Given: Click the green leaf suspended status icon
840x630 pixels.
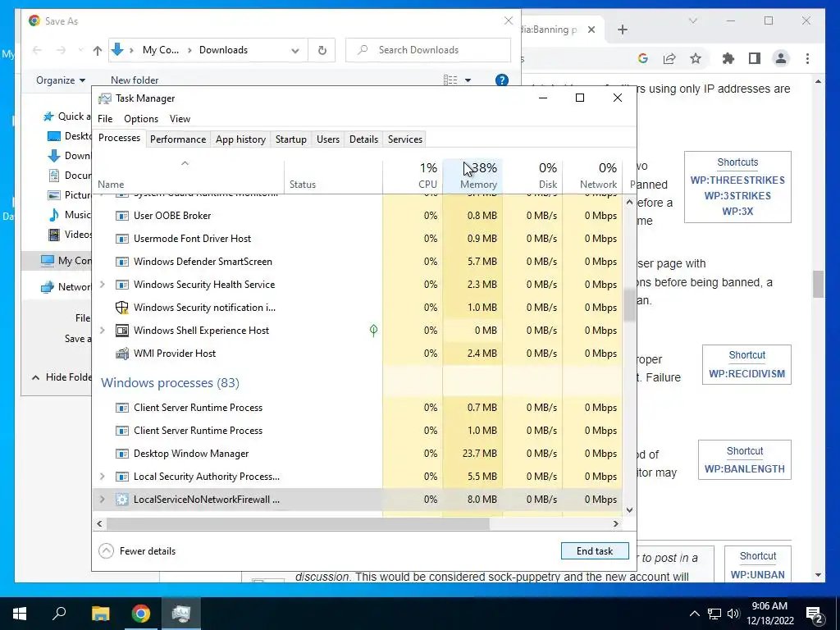Looking at the screenshot, I should click(x=373, y=331).
